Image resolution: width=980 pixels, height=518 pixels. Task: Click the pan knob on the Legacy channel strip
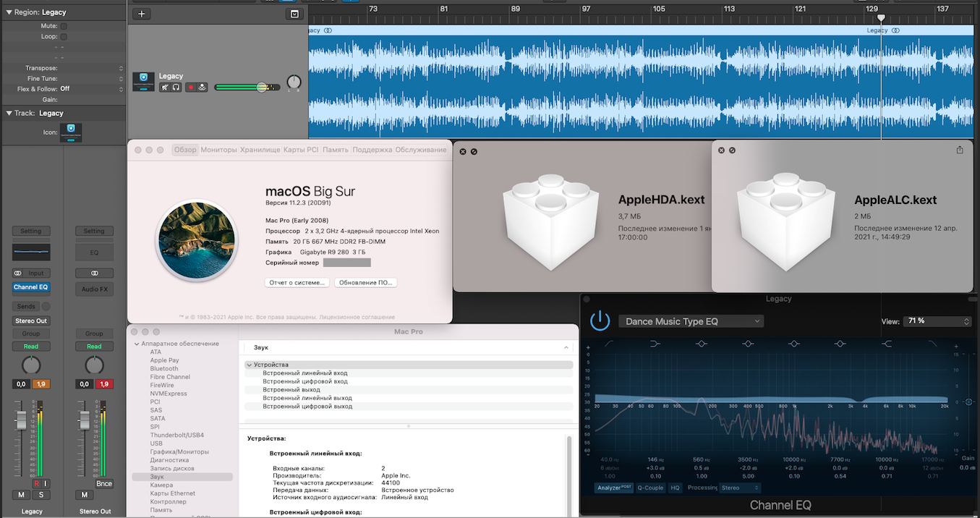click(31, 365)
